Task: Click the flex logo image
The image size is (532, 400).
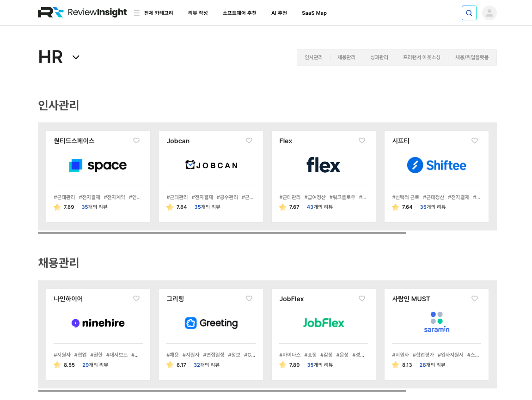Action: [x=324, y=165]
